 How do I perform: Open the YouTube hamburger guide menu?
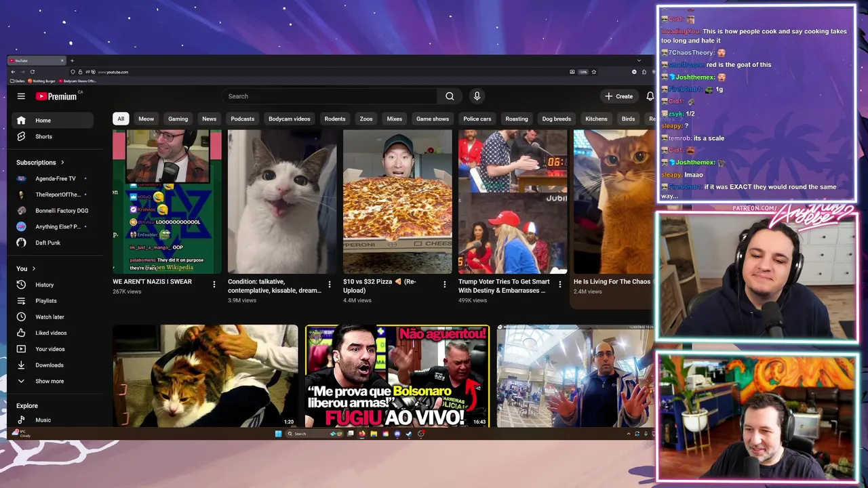point(21,96)
